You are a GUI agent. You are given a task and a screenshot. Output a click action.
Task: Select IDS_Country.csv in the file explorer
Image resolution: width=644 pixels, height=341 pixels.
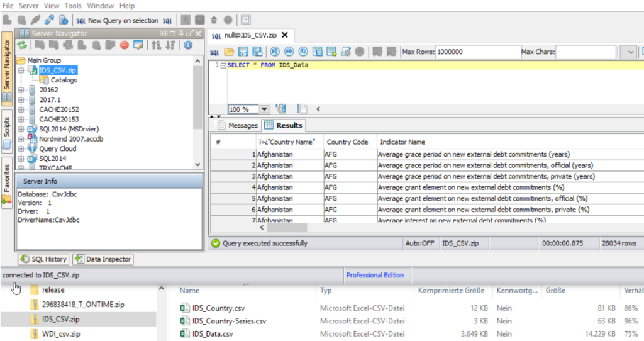tap(218, 308)
